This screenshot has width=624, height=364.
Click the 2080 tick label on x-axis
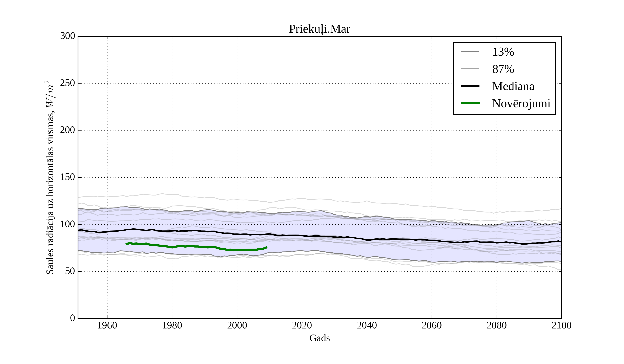click(x=496, y=325)
